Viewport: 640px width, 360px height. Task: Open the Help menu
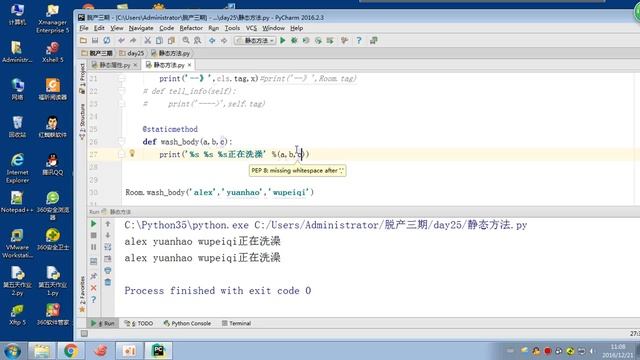point(297,28)
